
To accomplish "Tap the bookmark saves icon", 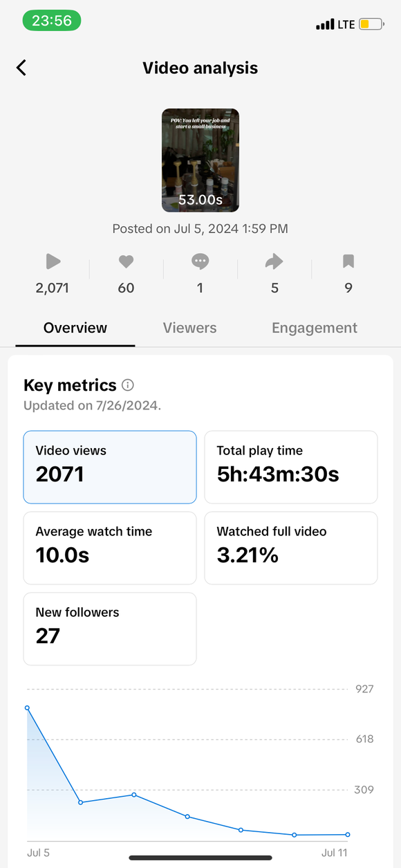I will pyautogui.click(x=348, y=261).
